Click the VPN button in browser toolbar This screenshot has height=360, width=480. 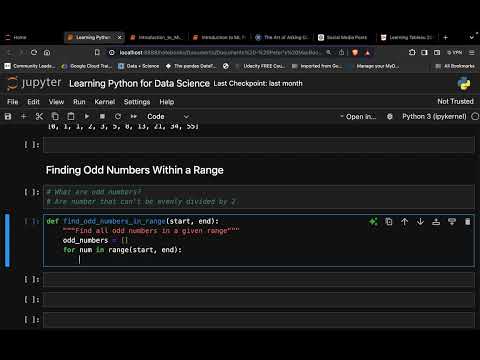click(x=455, y=52)
